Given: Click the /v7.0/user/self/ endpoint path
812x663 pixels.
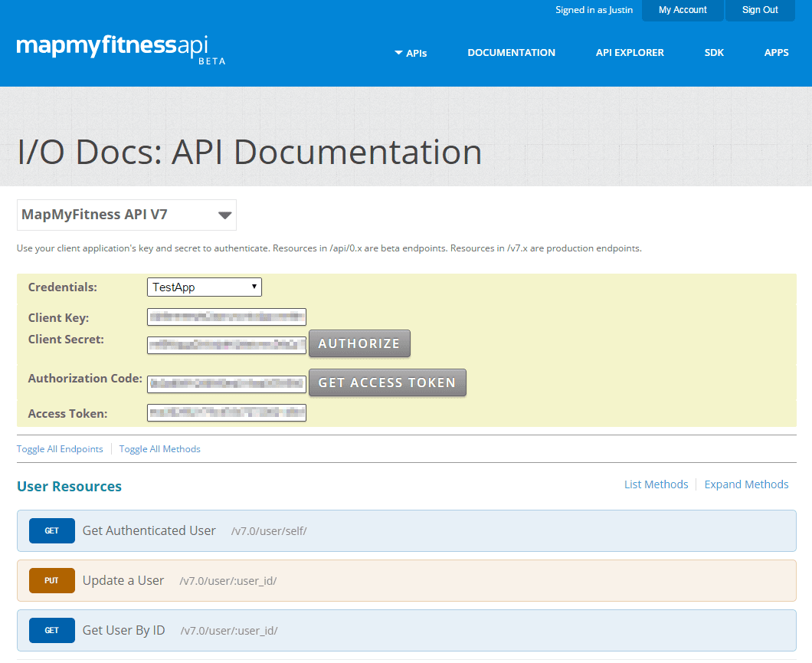Looking at the screenshot, I should click(x=269, y=531).
